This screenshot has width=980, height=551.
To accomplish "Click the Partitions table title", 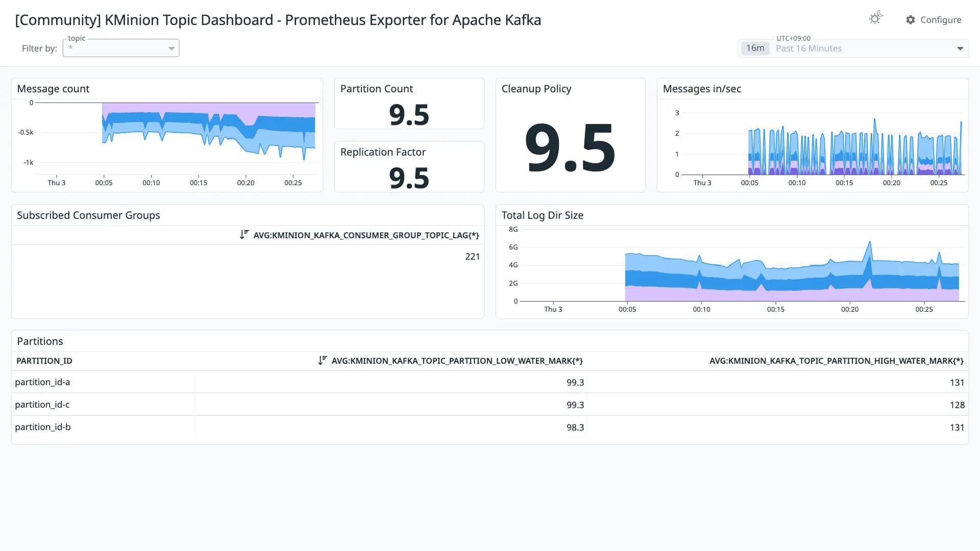I will coord(40,341).
